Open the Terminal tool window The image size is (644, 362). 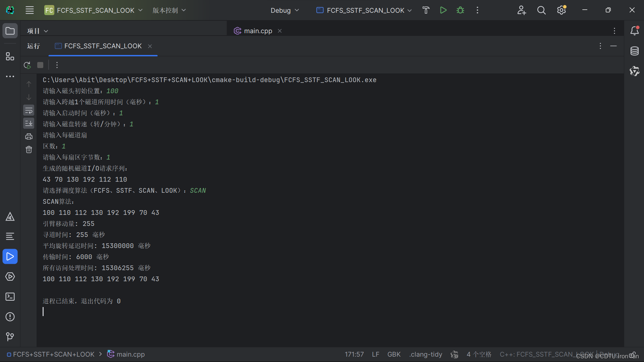(10, 297)
